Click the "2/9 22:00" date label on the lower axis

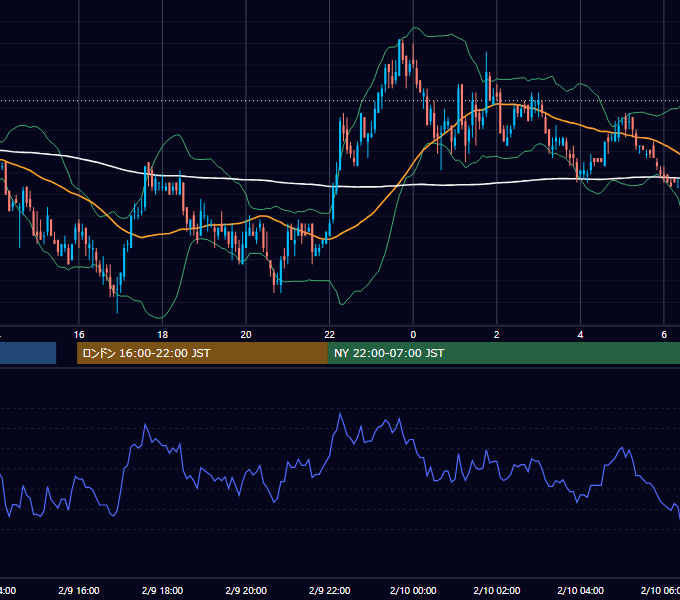click(x=330, y=590)
